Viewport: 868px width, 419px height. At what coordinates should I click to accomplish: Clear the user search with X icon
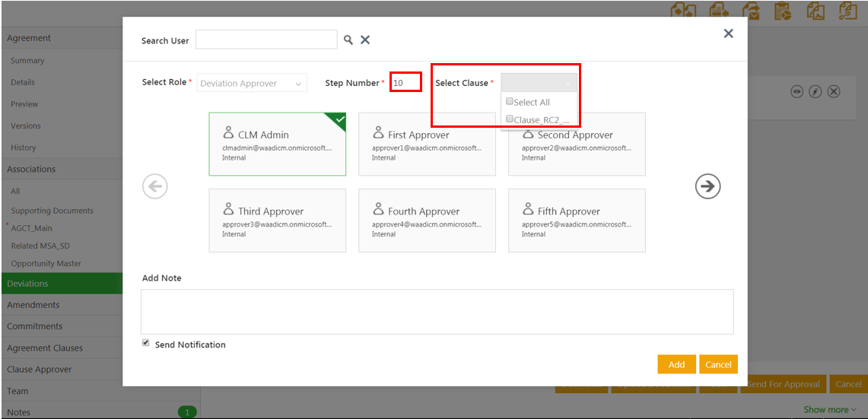(365, 40)
